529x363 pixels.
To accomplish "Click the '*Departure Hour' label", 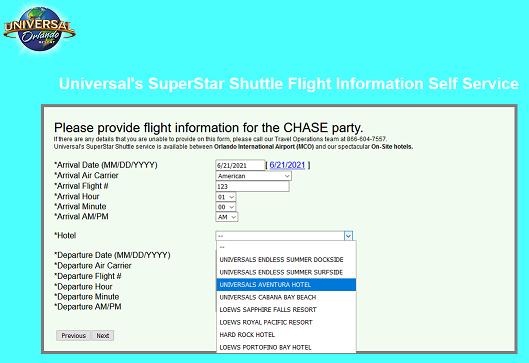I will [83, 286].
